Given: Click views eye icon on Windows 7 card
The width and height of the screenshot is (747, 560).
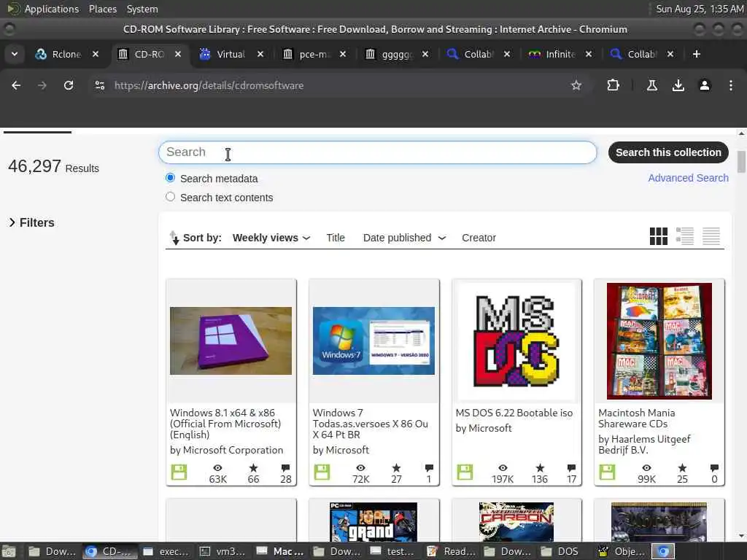Looking at the screenshot, I should coord(360,468).
